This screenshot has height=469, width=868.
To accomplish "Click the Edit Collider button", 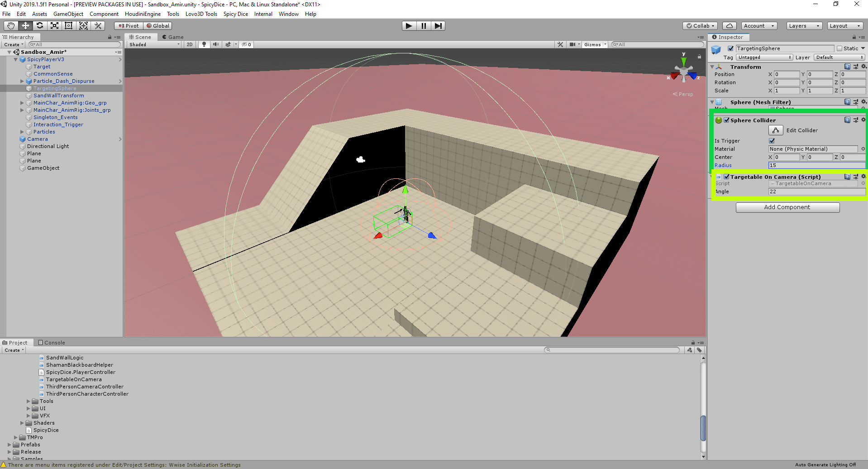I will (775, 130).
